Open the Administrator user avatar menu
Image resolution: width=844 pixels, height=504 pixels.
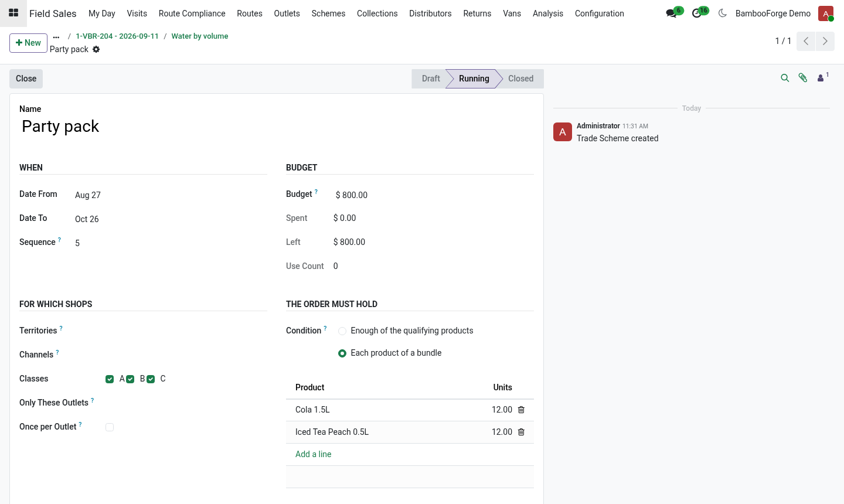826,13
